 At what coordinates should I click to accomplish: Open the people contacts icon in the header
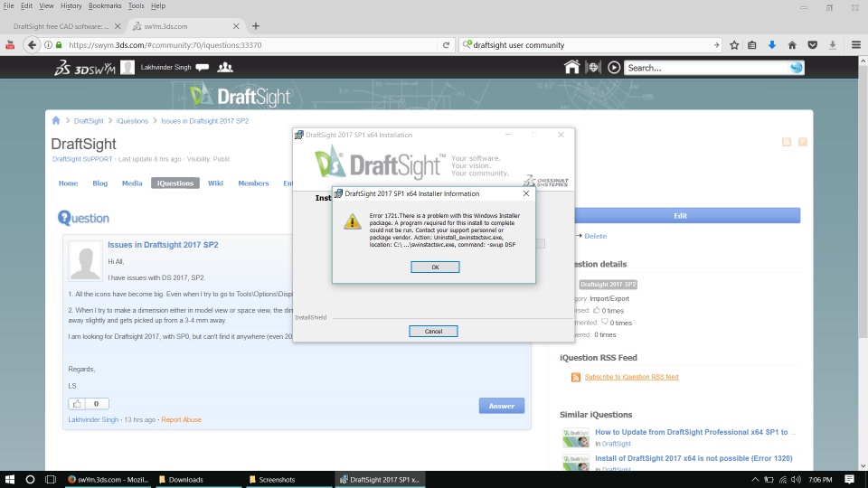pos(225,68)
